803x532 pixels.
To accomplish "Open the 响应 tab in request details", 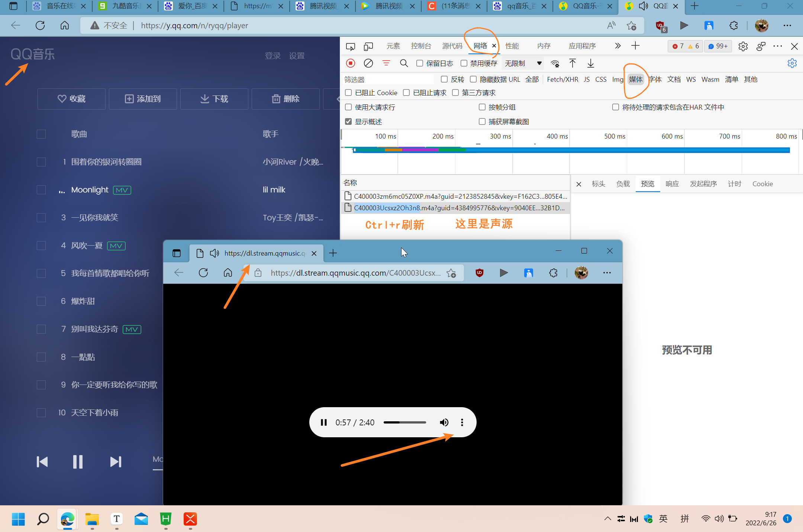I will click(x=672, y=184).
